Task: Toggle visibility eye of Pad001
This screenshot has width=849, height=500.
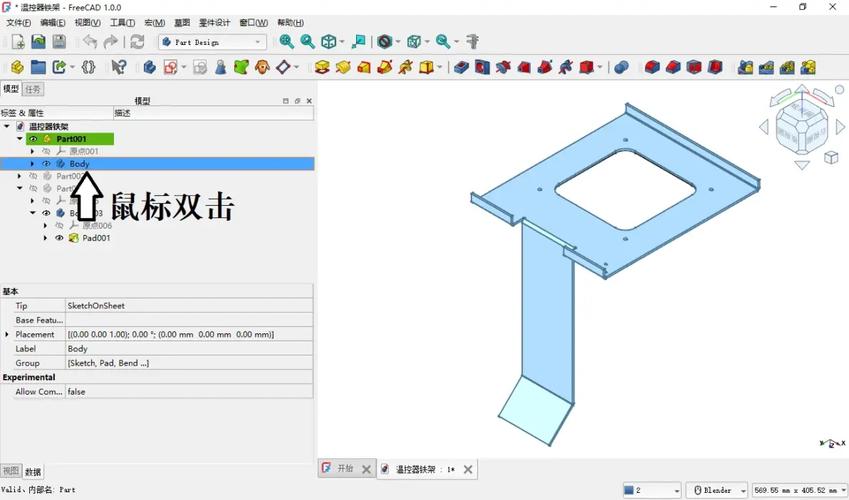Action: (59, 239)
